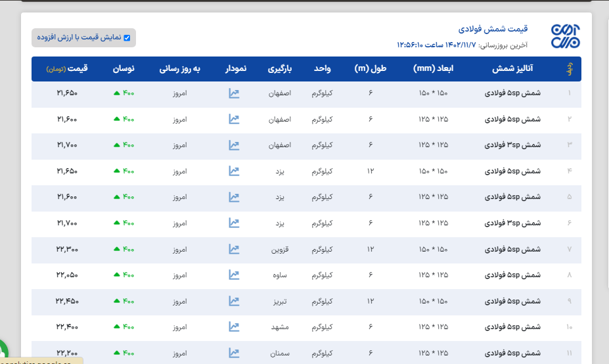Click the ردیف row-number column header
The width and height of the screenshot is (609, 364).
(569, 69)
